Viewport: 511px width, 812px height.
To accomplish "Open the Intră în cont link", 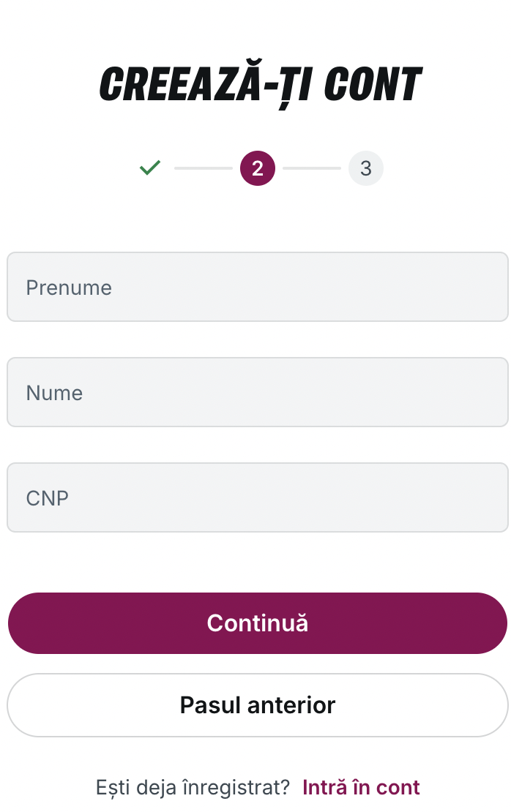I will [x=361, y=787].
